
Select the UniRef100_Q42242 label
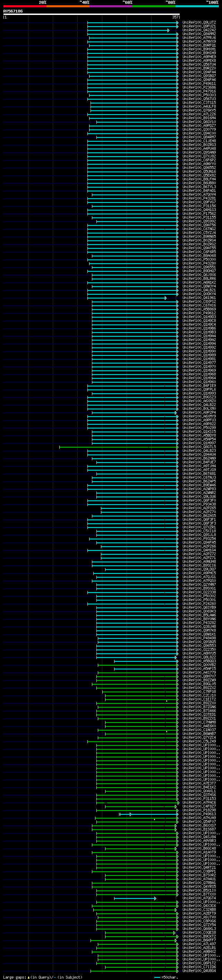(x=199, y=30)
